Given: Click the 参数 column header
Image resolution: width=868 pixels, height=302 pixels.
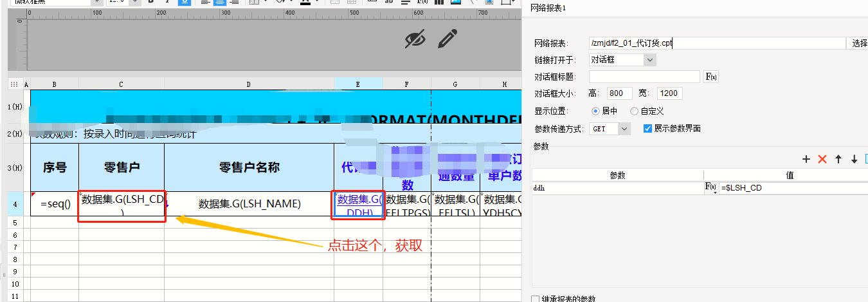Looking at the screenshot, I should 617,175.
